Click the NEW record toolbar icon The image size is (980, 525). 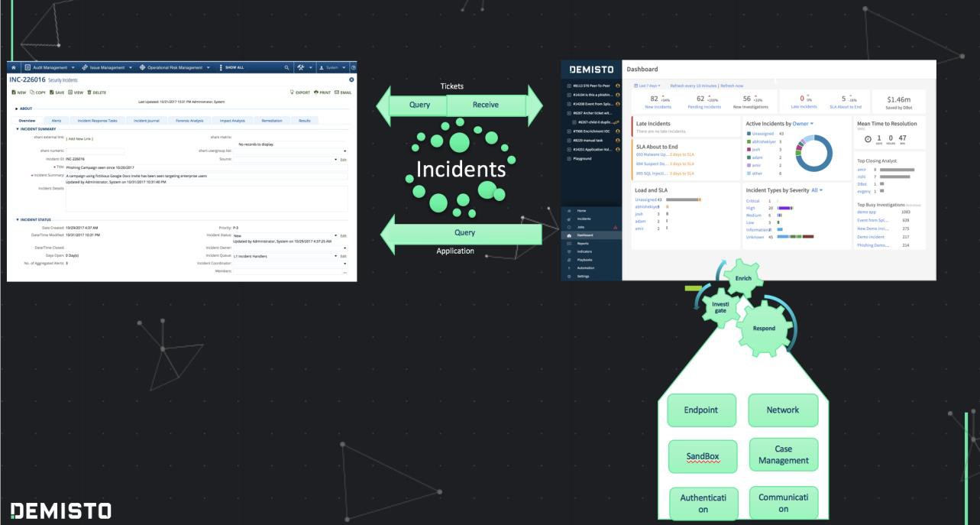pos(18,92)
